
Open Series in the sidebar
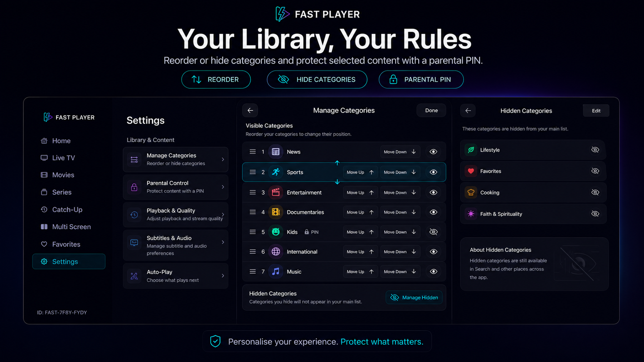click(69, 192)
